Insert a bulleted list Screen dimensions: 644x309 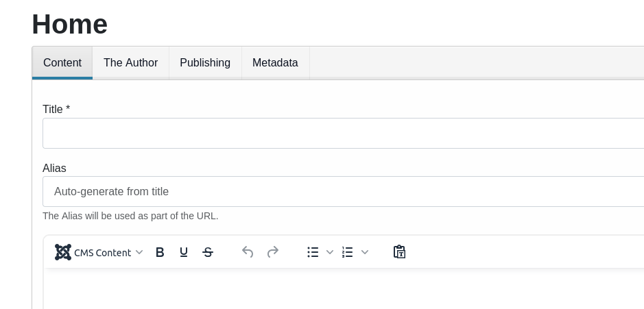coord(313,252)
